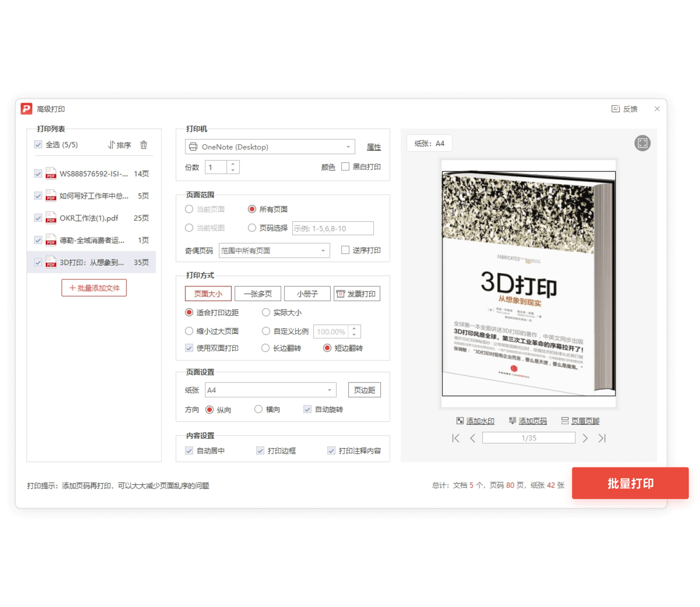Select 横向 orientation radio button

[x=259, y=409]
